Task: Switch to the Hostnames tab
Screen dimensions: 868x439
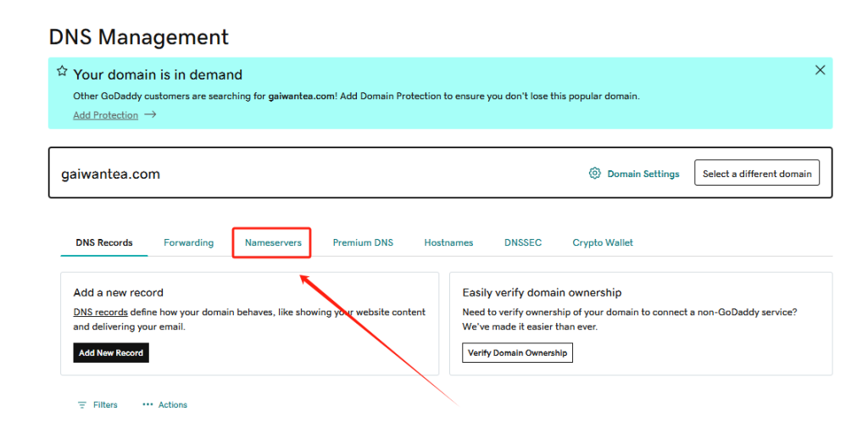Action: coord(448,242)
